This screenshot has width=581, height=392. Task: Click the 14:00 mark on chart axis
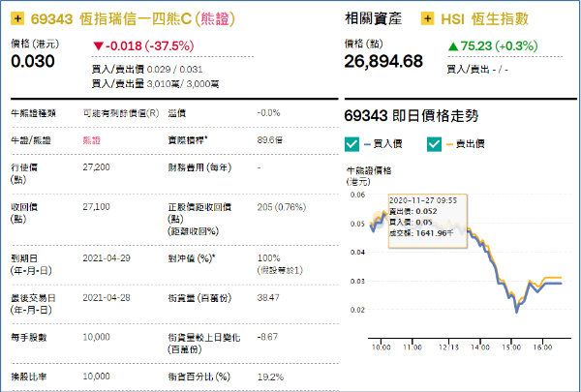click(x=480, y=347)
